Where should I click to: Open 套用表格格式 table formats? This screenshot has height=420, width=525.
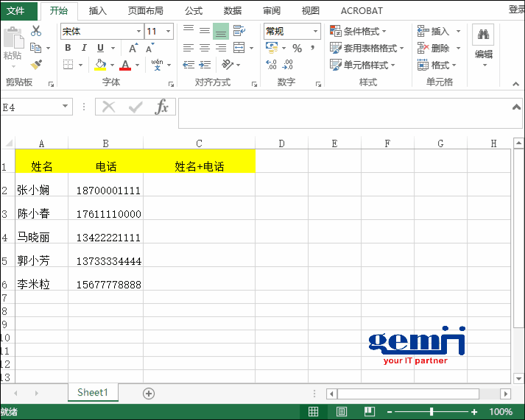point(366,48)
